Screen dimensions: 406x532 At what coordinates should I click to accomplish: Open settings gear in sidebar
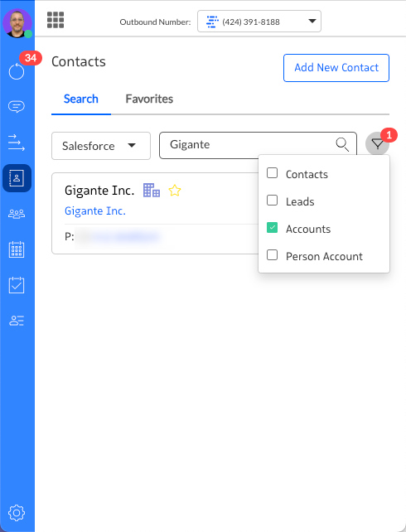(x=17, y=513)
